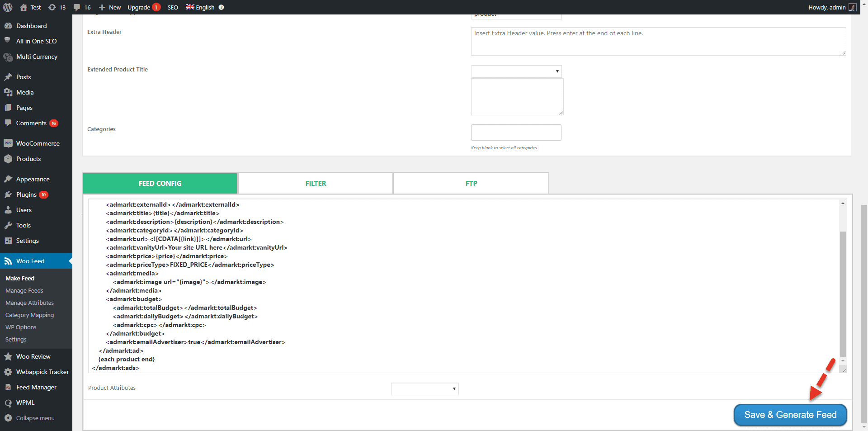This screenshot has height=431, width=868.
Task: Open the 13 pending updates icon
Action: coord(52,7)
